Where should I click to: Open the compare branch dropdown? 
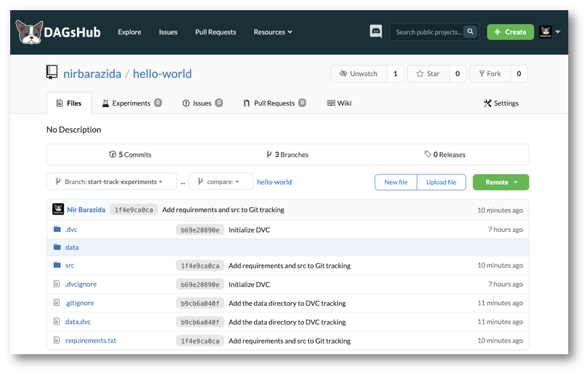pos(220,182)
